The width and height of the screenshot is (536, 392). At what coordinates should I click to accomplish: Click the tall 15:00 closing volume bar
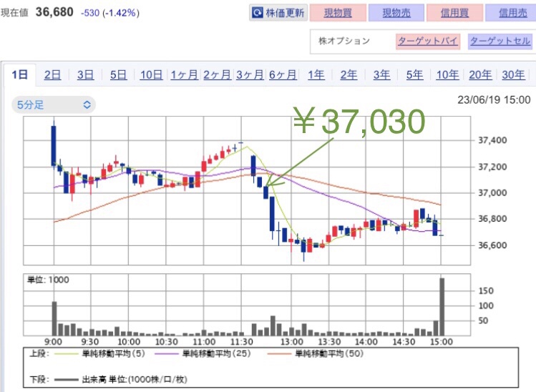442,307
